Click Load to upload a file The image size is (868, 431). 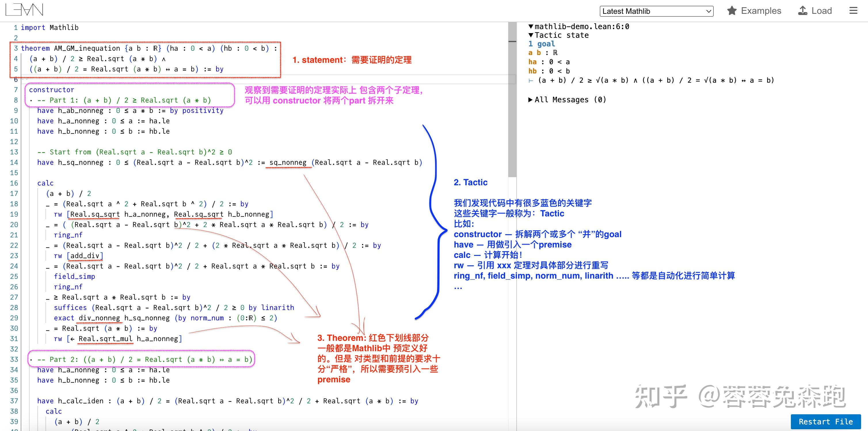click(822, 10)
